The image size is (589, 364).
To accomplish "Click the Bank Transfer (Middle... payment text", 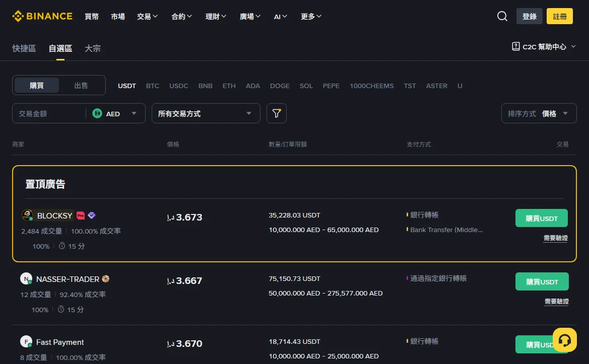I will click(446, 230).
